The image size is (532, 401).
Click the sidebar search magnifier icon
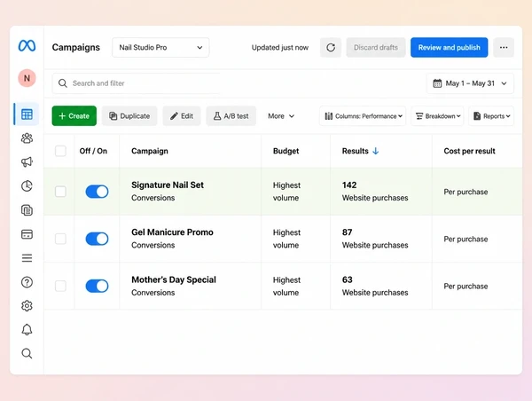27,354
